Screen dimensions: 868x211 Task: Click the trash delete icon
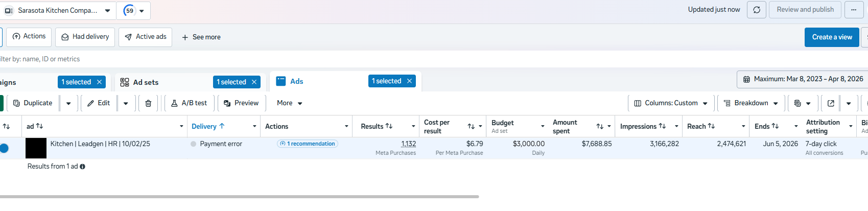pos(148,103)
